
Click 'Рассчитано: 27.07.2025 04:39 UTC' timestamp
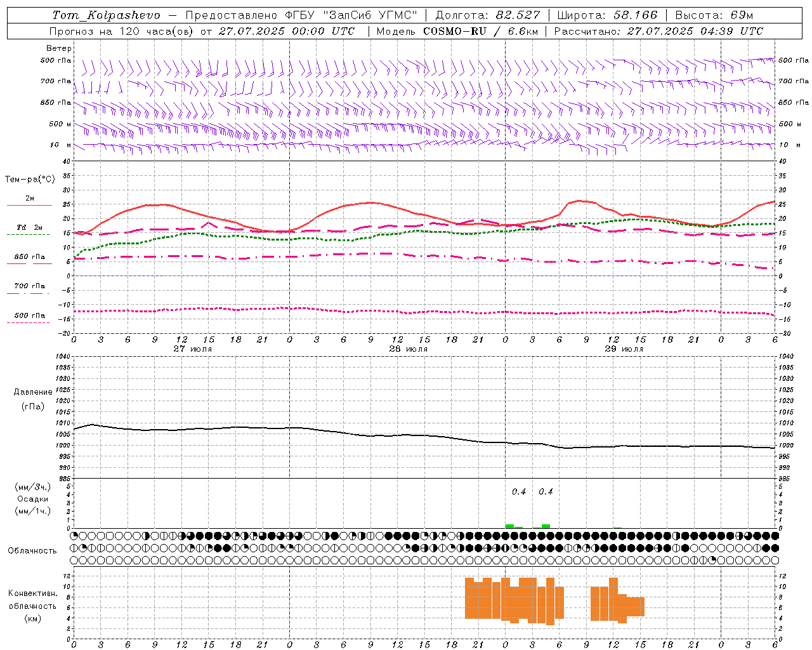[658, 31]
